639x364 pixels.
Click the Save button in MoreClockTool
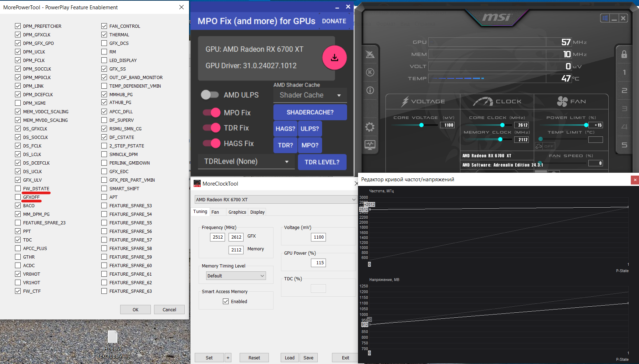308,358
